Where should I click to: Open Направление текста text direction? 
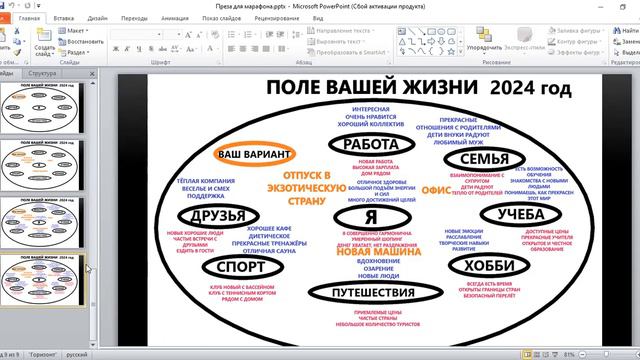click(341, 31)
